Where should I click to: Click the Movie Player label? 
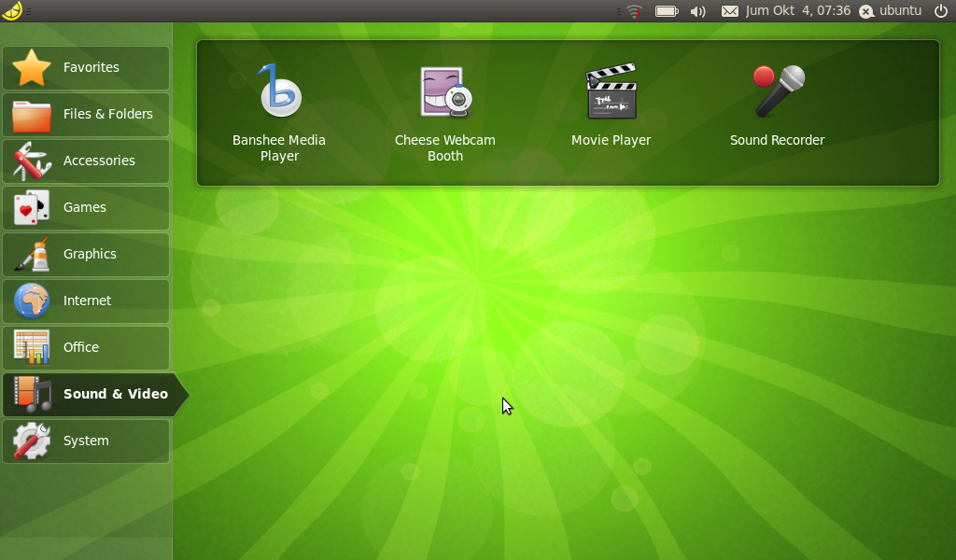point(611,141)
